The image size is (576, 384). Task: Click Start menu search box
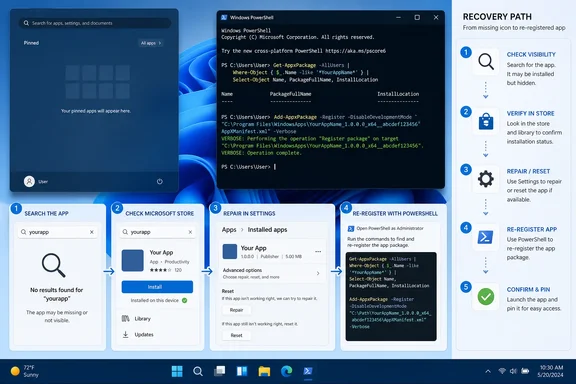[x=95, y=23]
